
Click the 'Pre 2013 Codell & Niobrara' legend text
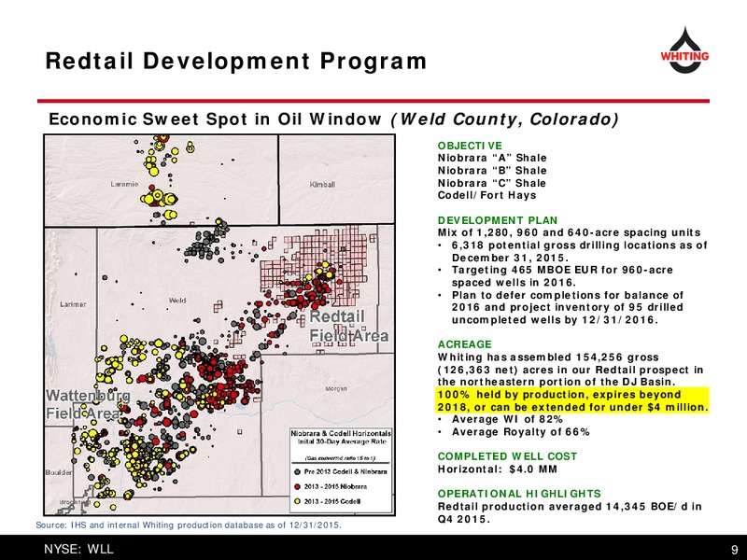[345, 472]
